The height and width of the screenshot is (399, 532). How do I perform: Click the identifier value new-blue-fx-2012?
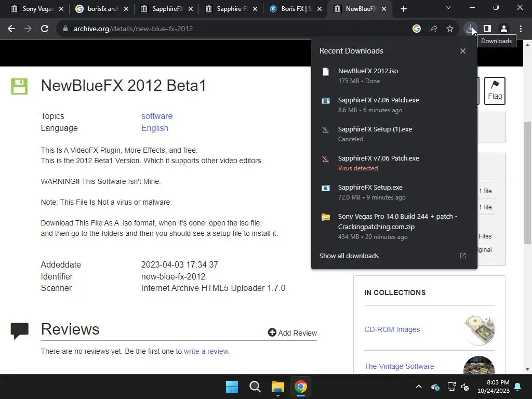point(173,276)
